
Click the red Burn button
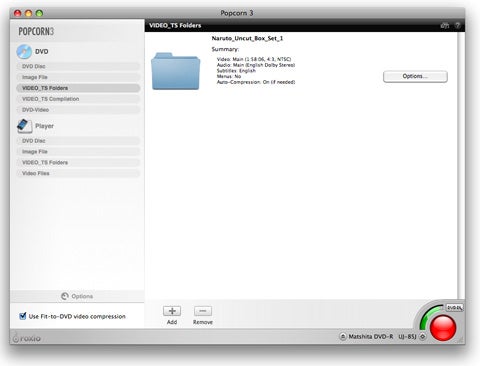(443, 328)
